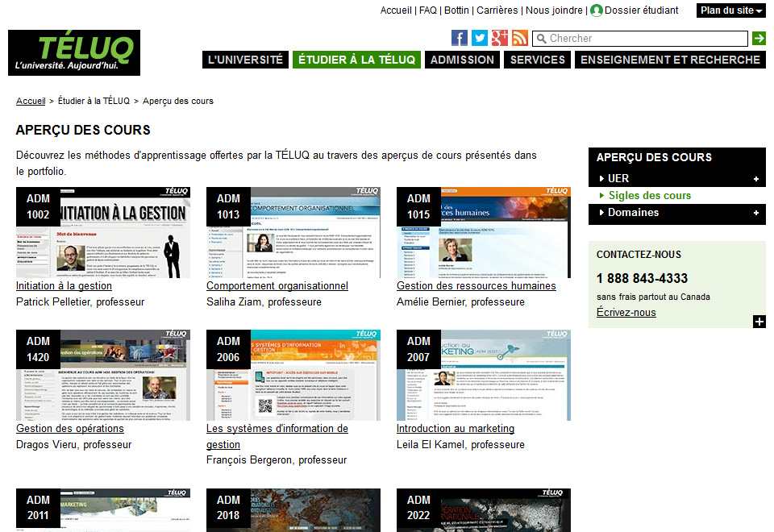Open the RSS feed icon
This screenshot has height=532, width=774.
point(520,38)
